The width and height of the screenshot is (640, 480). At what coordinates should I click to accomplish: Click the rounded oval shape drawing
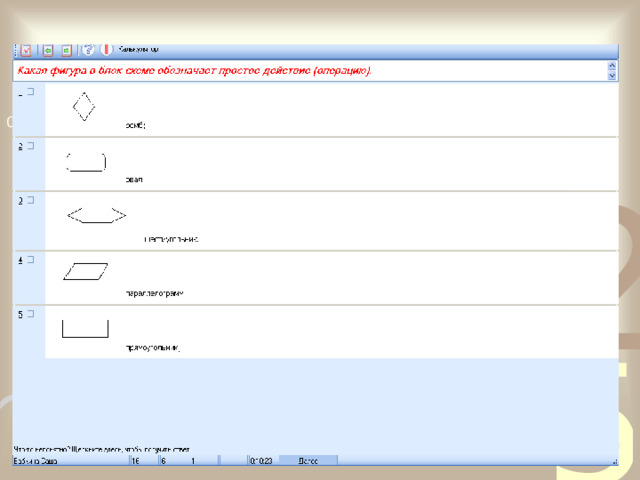click(86, 162)
